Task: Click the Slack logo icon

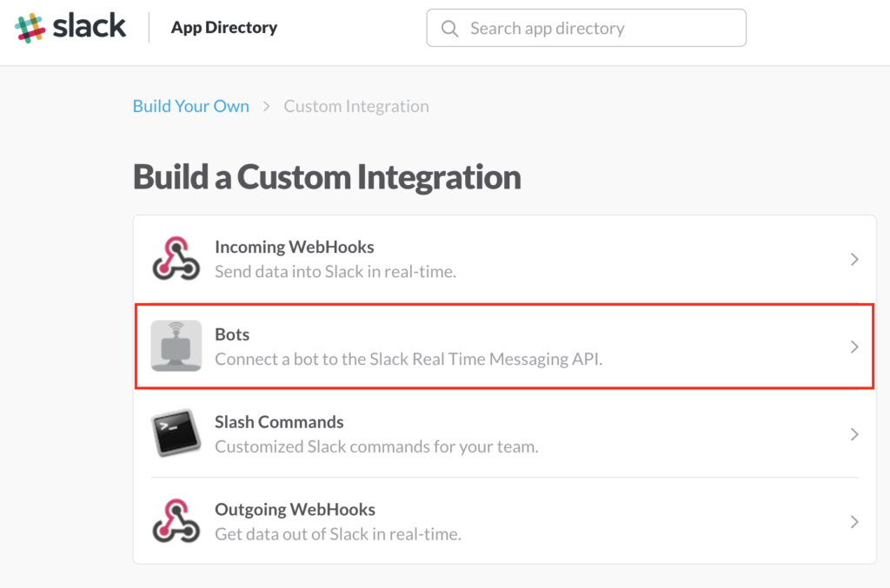Action: point(30,27)
